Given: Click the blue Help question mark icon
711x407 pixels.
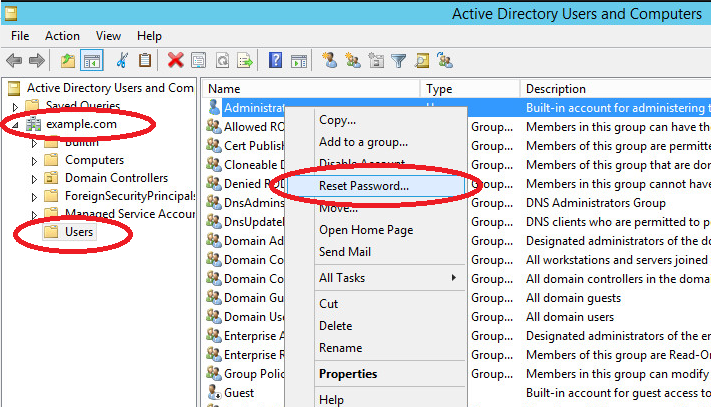Looking at the screenshot, I should tap(274, 61).
